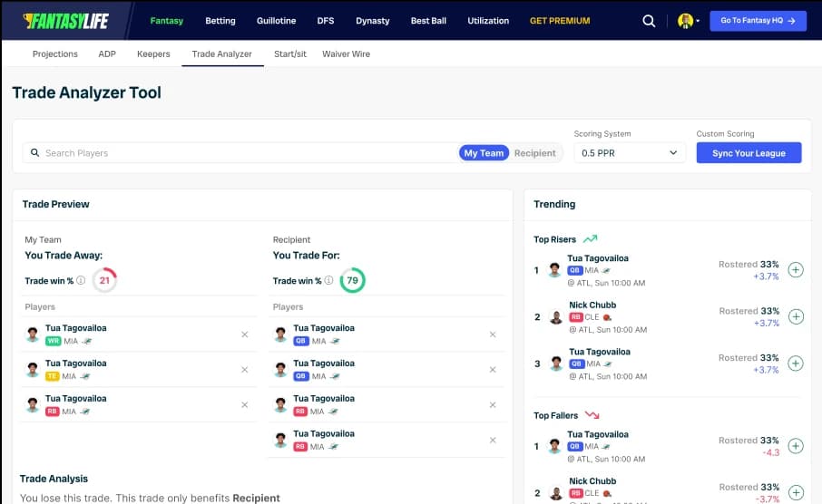
Task: Click avatar of WR Tua Tagovailoa in My Team
Action: [x=33, y=334]
